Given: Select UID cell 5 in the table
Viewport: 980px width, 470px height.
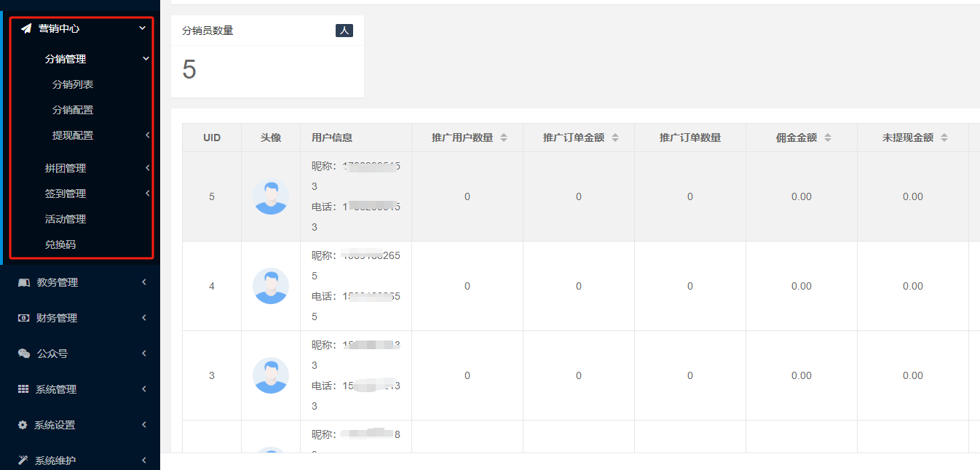Looking at the screenshot, I should 212,196.
